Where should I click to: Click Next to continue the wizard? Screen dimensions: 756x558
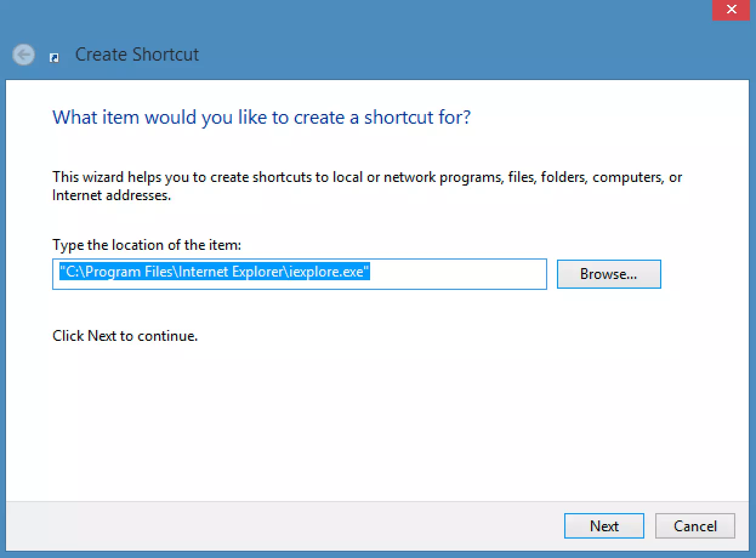604,526
